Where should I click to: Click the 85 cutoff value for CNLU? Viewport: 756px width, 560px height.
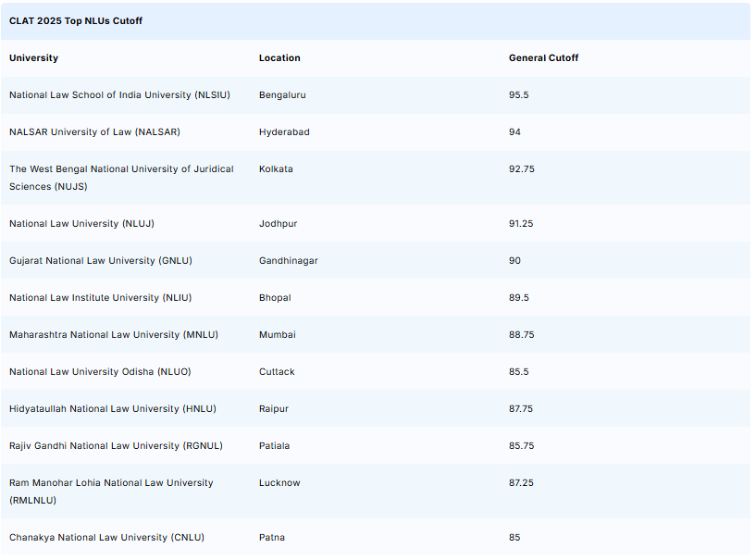[x=514, y=538]
